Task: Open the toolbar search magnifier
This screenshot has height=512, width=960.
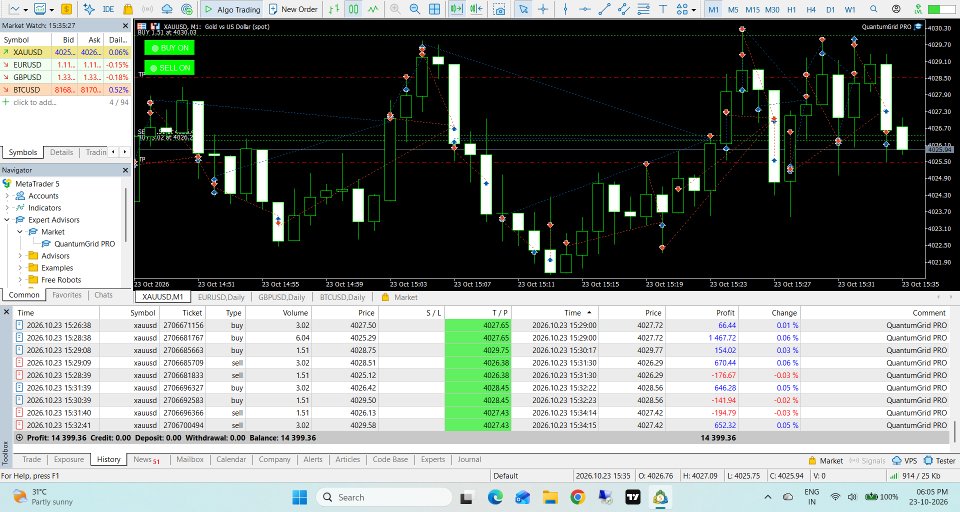Action: (874, 9)
